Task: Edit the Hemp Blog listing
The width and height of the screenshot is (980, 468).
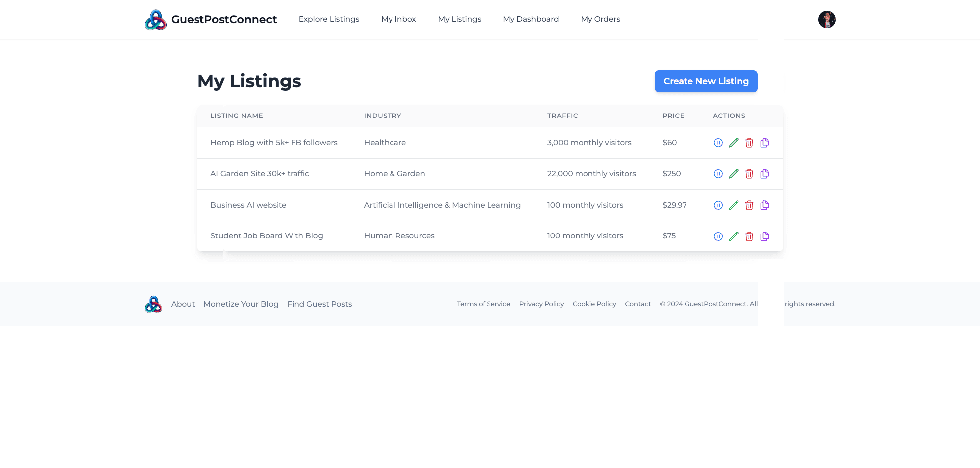Action: [x=733, y=143]
